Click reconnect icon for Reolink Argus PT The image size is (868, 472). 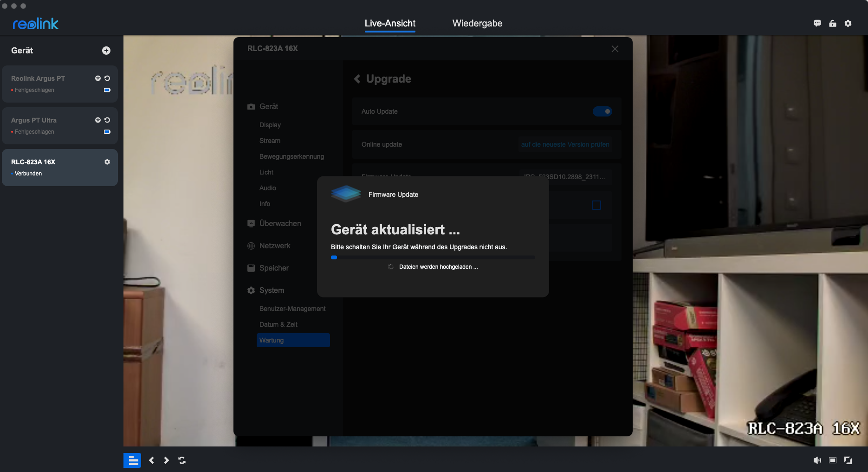point(107,78)
